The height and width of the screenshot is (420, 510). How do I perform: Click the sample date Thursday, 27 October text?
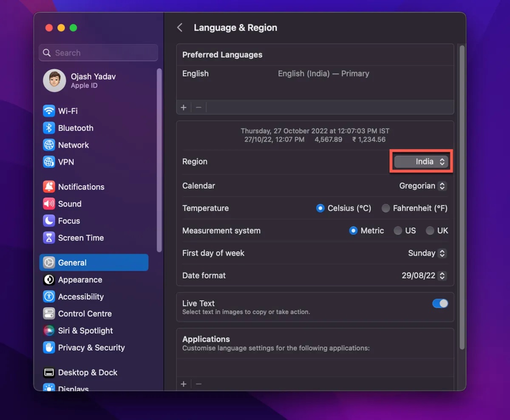coord(315,131)
